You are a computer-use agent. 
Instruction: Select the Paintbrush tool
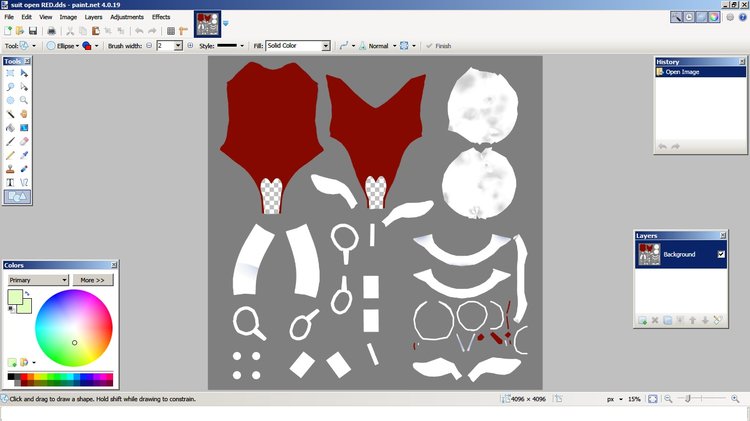point(10,142)
